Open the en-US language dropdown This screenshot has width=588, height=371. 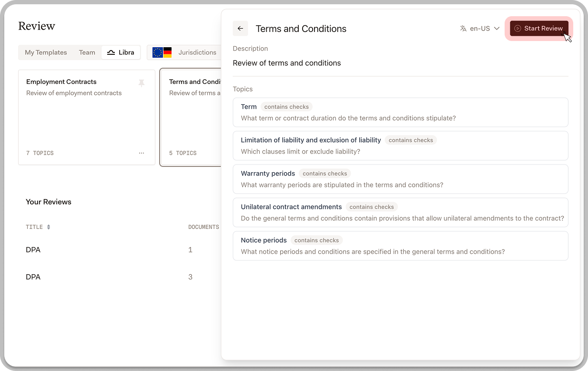[x=479, y=29]
